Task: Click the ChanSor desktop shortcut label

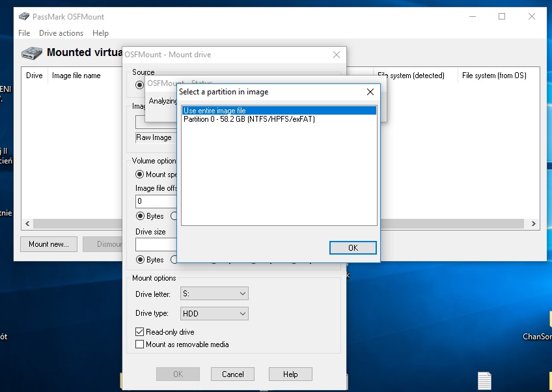Action: click(x=537, y=337)
